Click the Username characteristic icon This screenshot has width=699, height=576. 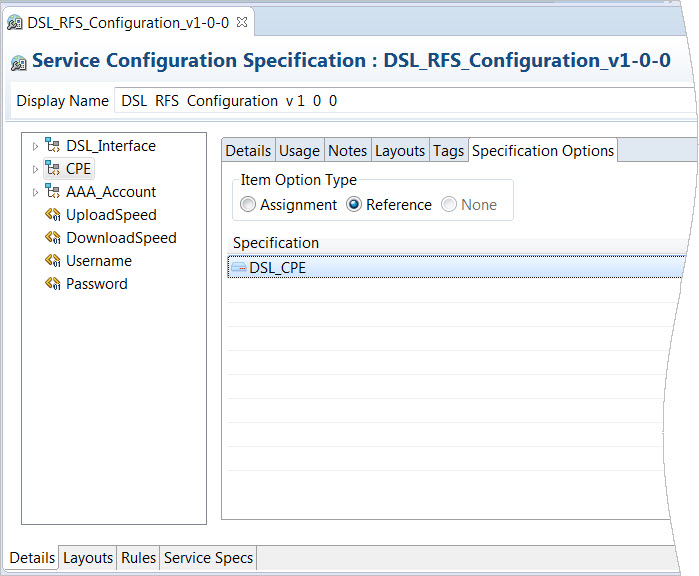[53, 261]
